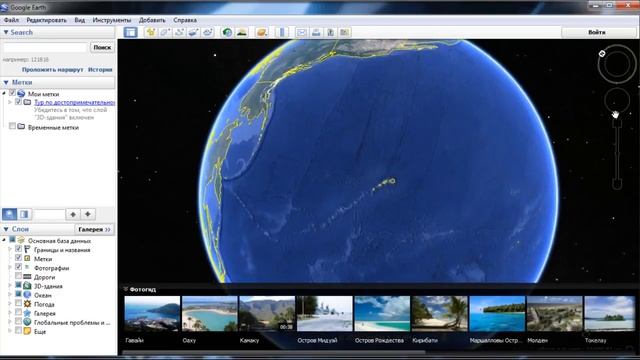The height and width of the screenshot is (360, 640).
Task: Click the North indicator on the compass ring
Action: point(602,53)
